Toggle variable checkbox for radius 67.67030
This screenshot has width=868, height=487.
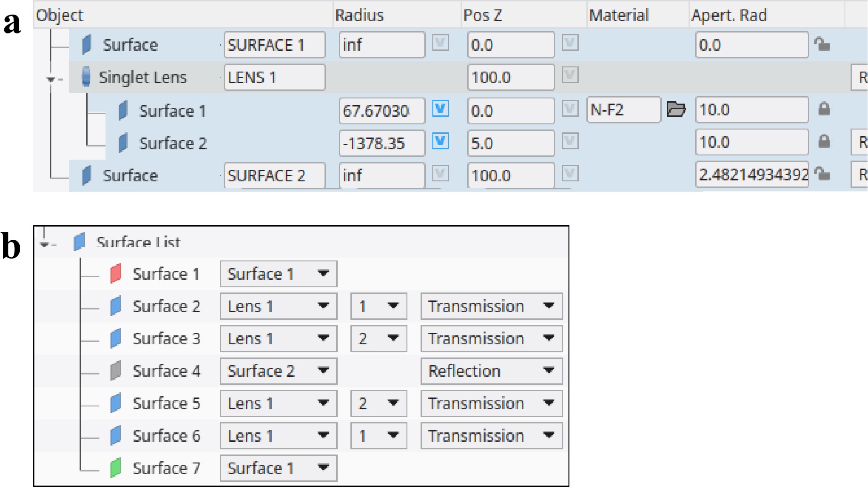click(x=440, y=109)
